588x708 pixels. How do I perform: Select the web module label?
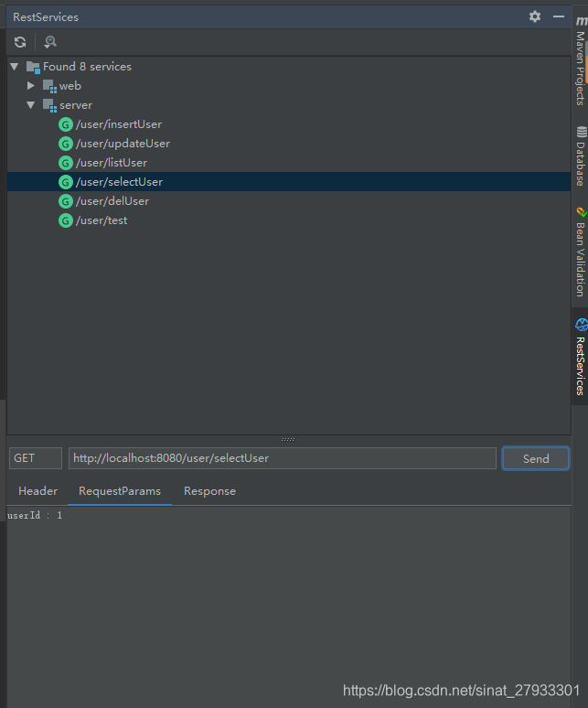pyautogui.click(x=70, y=86)
